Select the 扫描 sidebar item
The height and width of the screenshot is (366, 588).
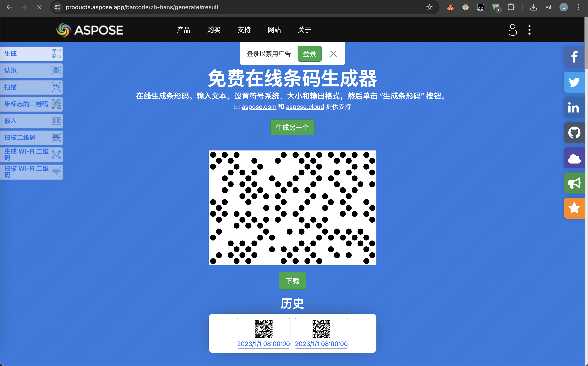pos(31,87)
